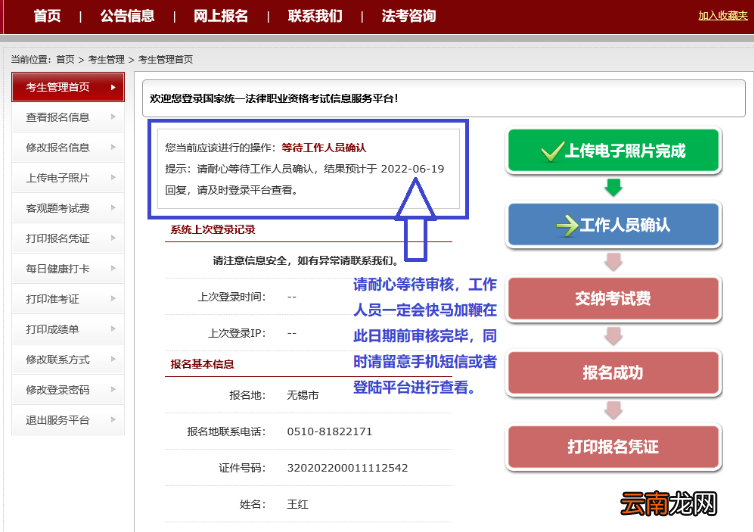Image resolution: width=754 pixels, height=532 pixels.
Task: Click the 报名成功 step button
Action: point(614,373)
